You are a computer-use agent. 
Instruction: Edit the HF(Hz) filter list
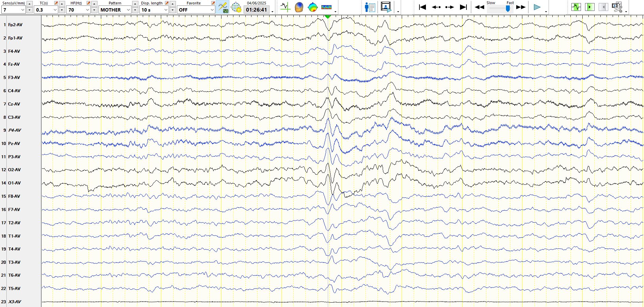click(89, 3)
